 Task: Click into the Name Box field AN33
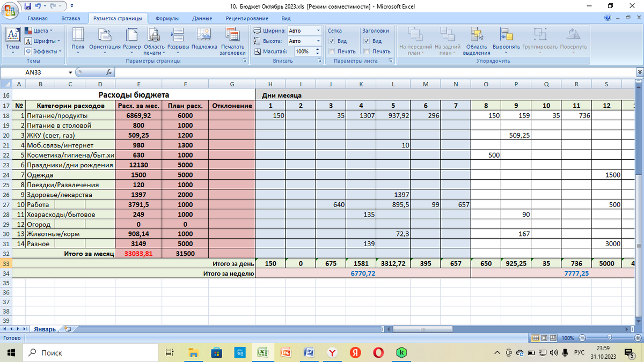click(34, 72)
